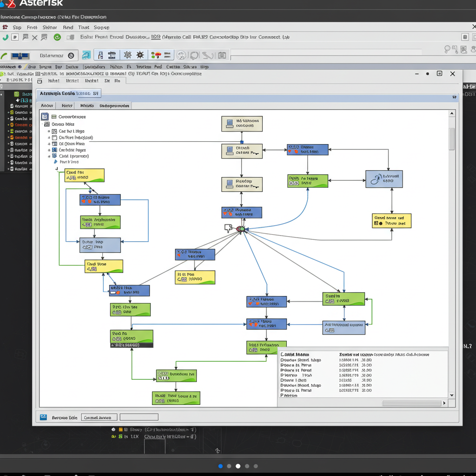Viewport: 476px width, 476px height.
Task: Select the blue node with the phone handset icon
Action: [384, 179]
